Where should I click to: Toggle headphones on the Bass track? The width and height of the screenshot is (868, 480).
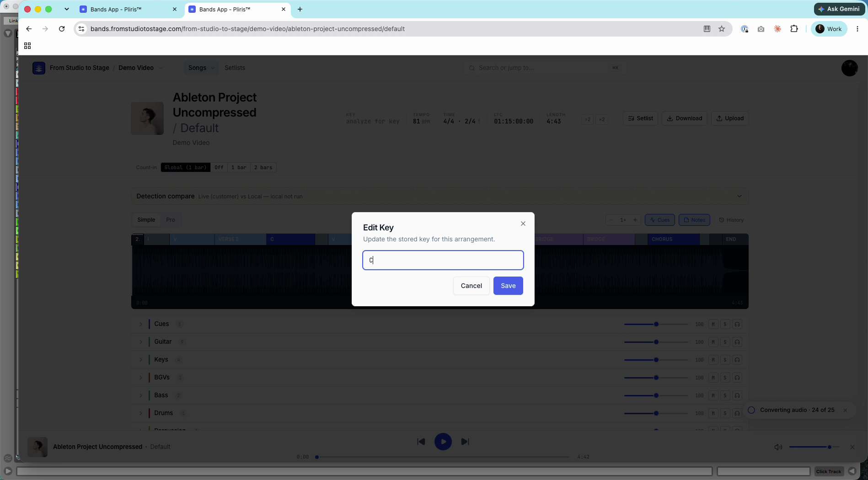point(737,395)
